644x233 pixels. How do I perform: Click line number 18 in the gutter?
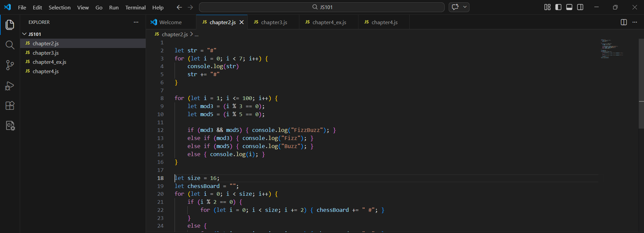tap(160, 178)
